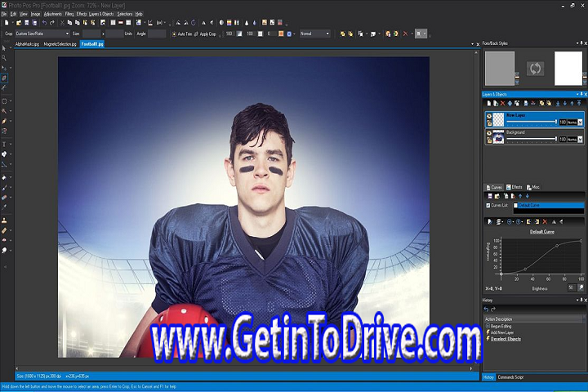This screenshot has height=392, width=588.
Task: Open a file with folder icon
Action: (x=19, y=23)
